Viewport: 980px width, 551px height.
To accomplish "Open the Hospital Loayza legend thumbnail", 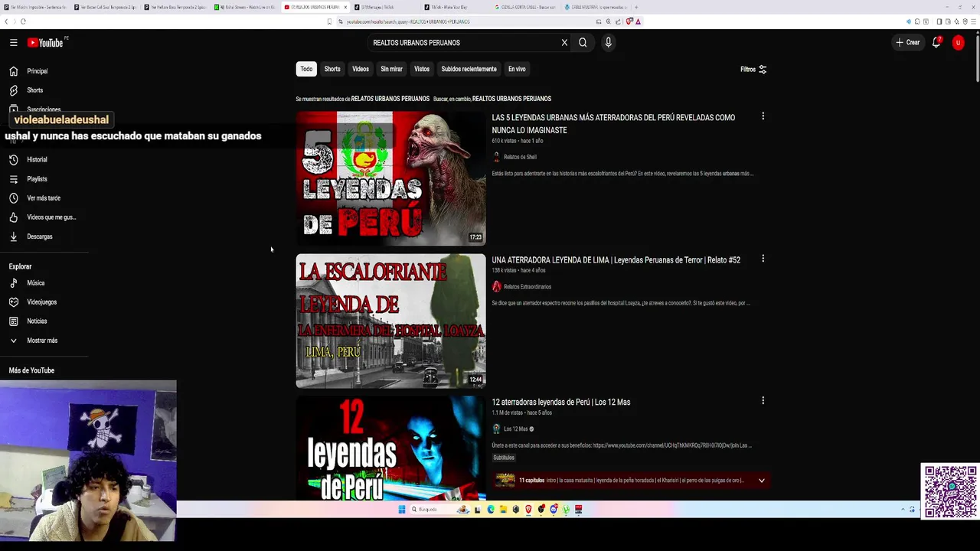I will (x=390, y=321).
